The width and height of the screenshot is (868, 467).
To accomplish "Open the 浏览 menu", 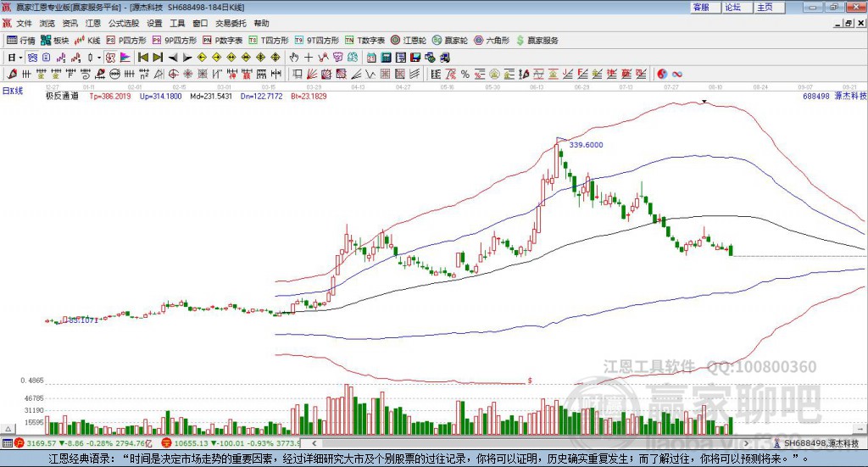I will coord(47,23).
